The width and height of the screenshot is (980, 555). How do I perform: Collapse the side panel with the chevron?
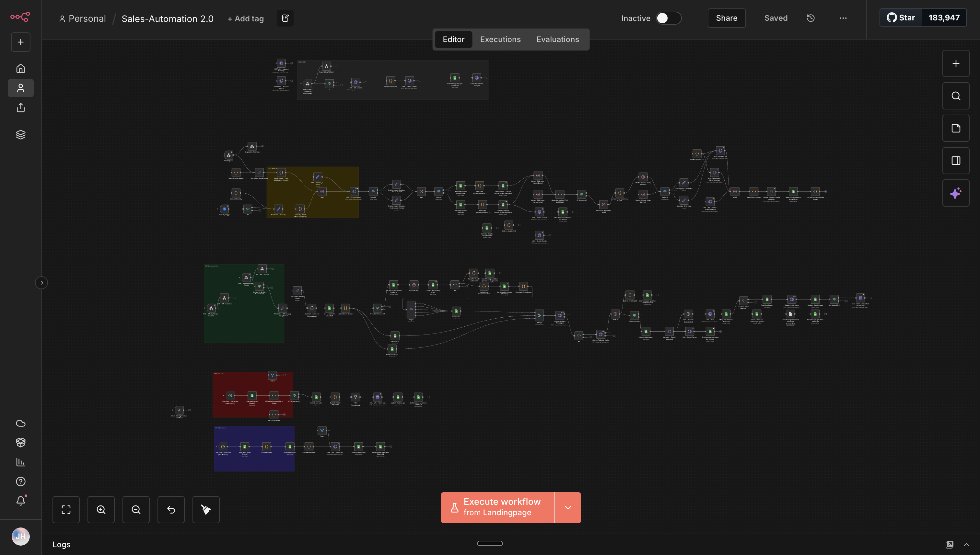coord(41,282)
